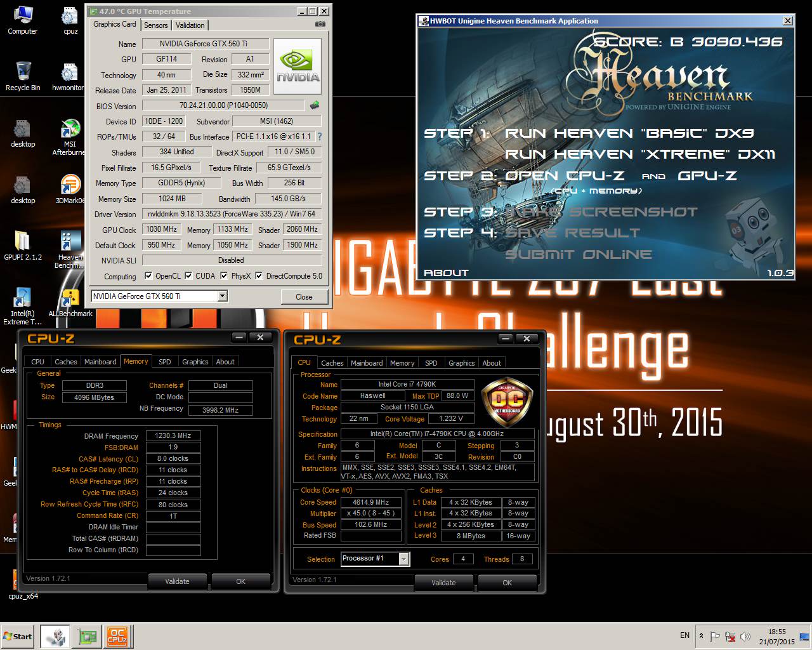Click the GPU-Z link in Heaven step 2
Screen dimensions: 812x650
point(707,176)
